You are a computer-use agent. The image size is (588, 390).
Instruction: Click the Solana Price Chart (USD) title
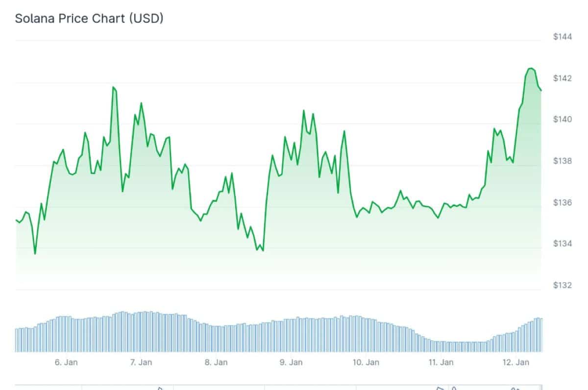89,19
